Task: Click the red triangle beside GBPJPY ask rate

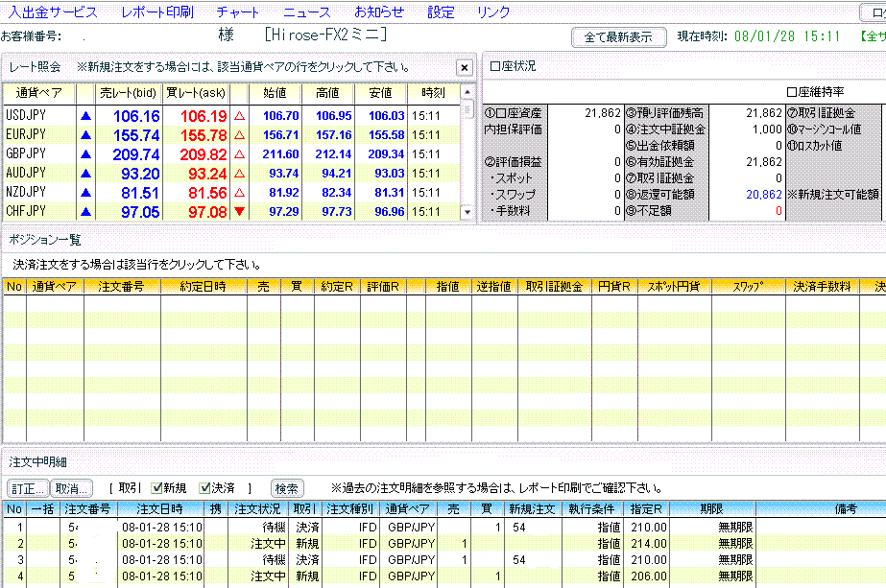Action: [240, 154]
